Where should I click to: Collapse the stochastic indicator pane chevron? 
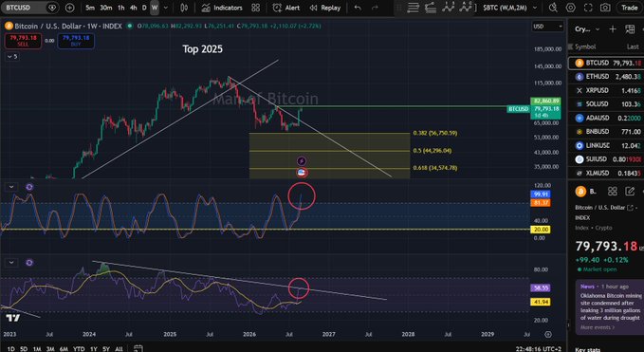[11, 187]
